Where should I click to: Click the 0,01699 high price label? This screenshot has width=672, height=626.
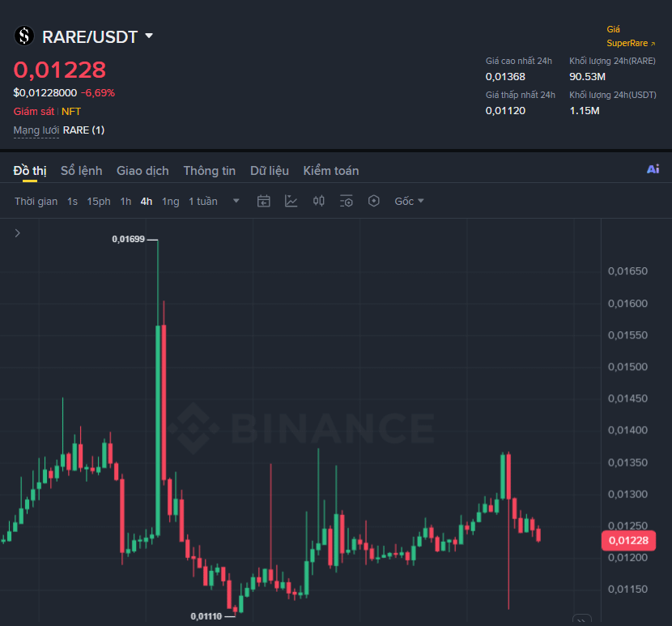[x=128, y=239]
